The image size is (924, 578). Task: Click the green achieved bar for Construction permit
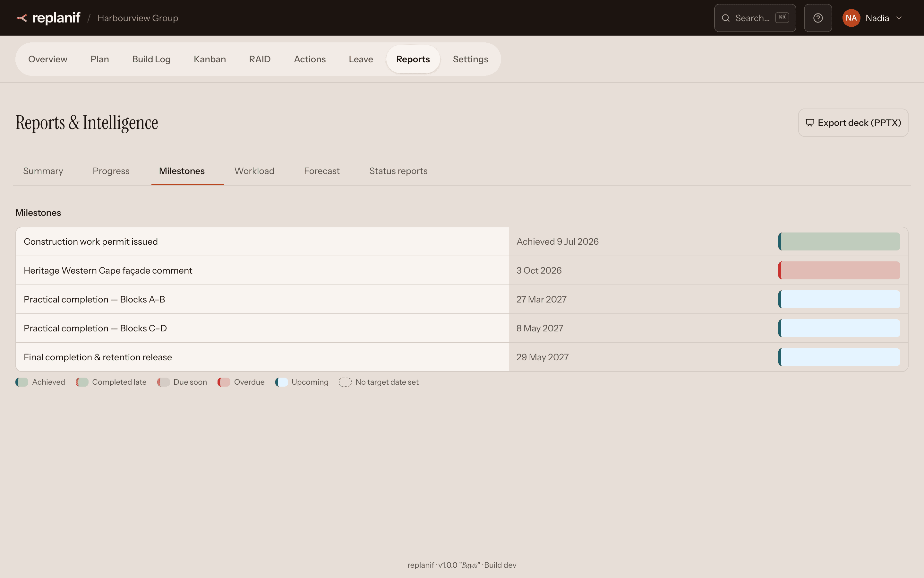point(839,241)
